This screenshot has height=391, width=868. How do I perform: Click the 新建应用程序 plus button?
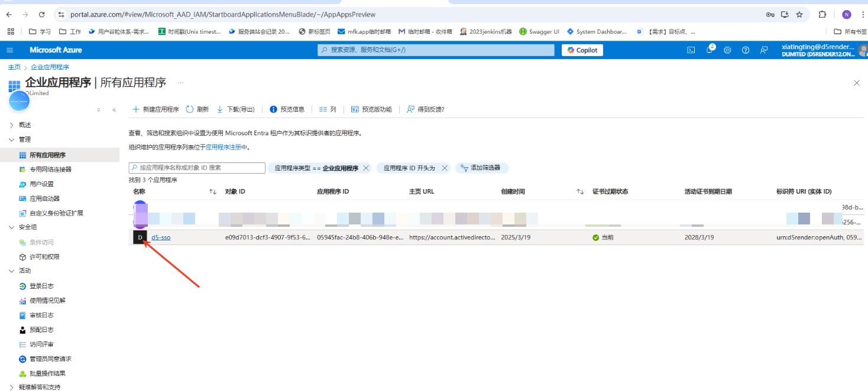tap(156, 109)
